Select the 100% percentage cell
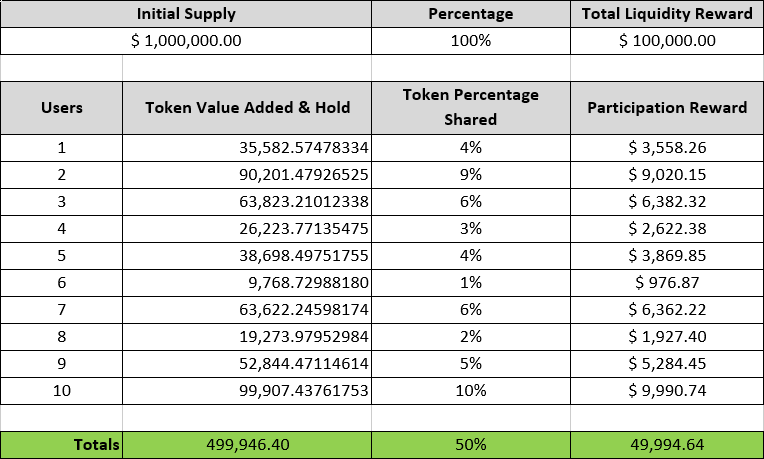Viewport: 764px width, 459px height. 470,41
